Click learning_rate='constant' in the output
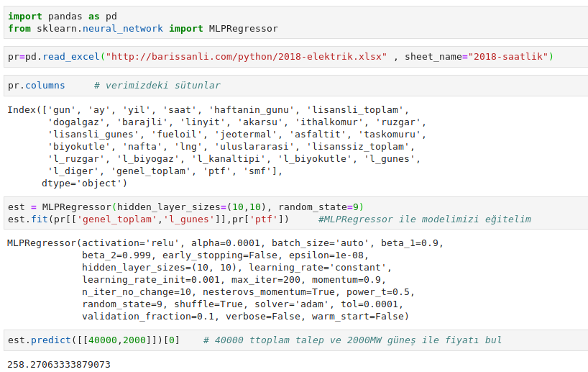This screenshot has height=372, width=588. 318,268
